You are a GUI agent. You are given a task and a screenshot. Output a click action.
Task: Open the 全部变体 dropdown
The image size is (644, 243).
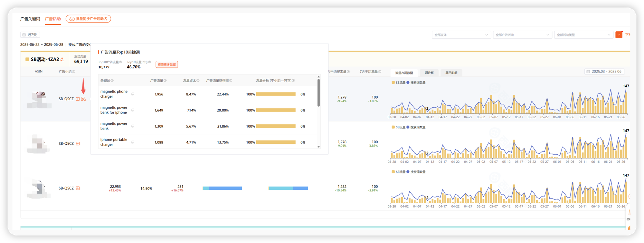pyautogui.click(x=461, y=35)
